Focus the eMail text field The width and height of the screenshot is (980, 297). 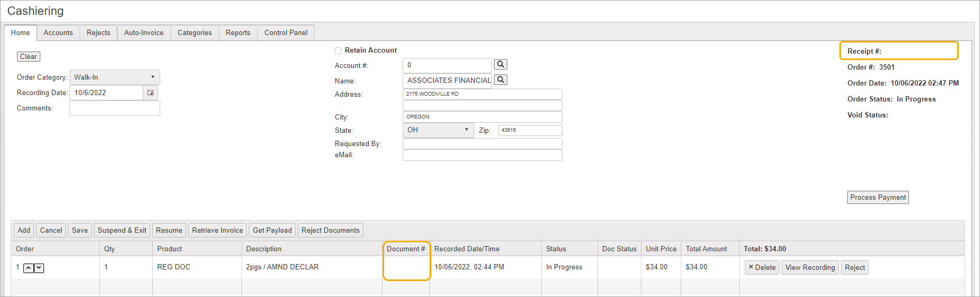(482, 155)
